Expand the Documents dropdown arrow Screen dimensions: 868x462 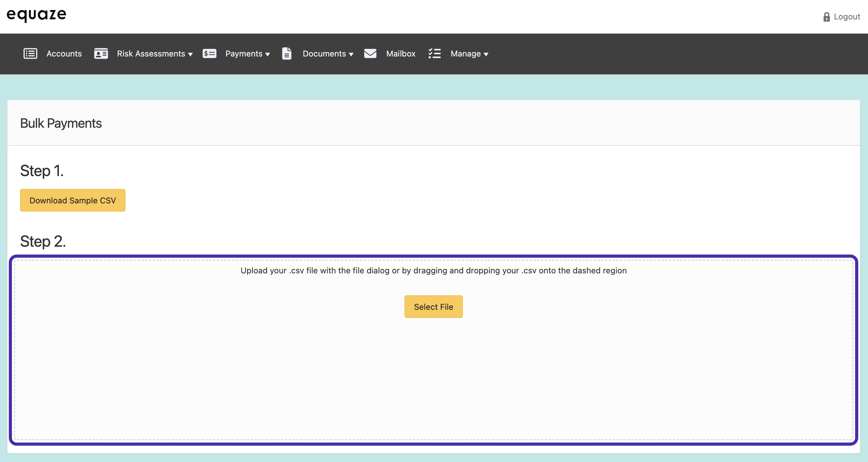351,54
